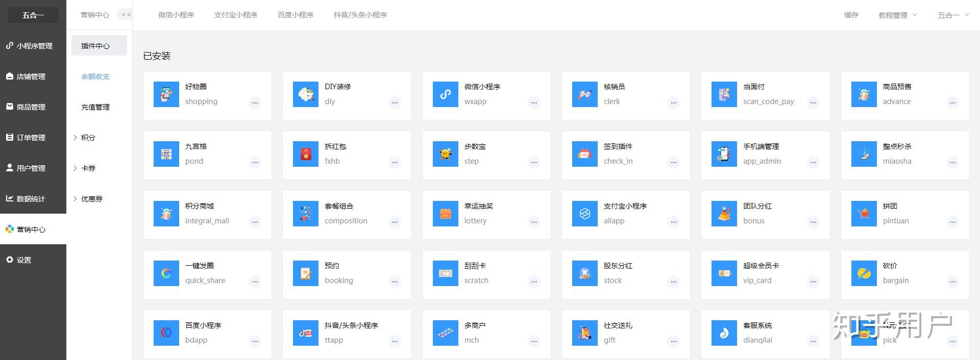Select the 股东分红 stock icon
This screenshot has height=360, width=980.
pyautogui.click(x=585, y=273)
